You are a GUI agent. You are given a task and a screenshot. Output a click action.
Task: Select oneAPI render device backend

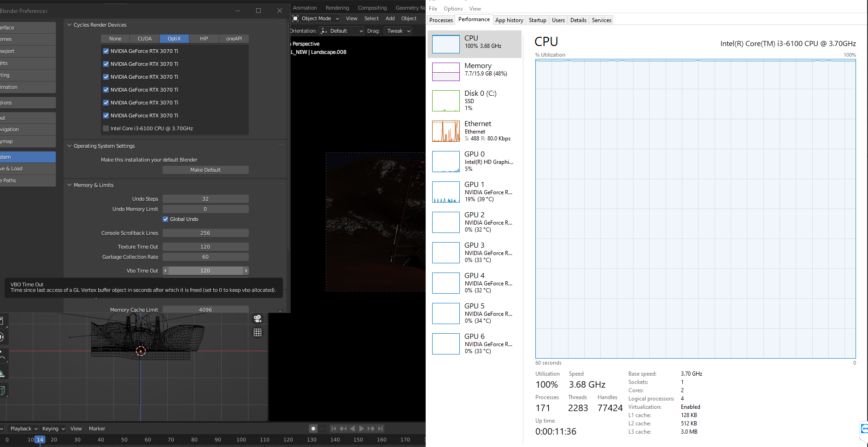[234, 39]
